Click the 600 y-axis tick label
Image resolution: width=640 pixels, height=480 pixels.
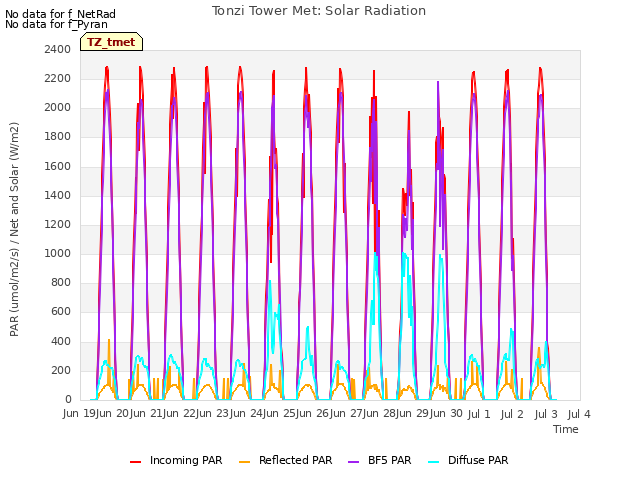(x=61, y=312)
